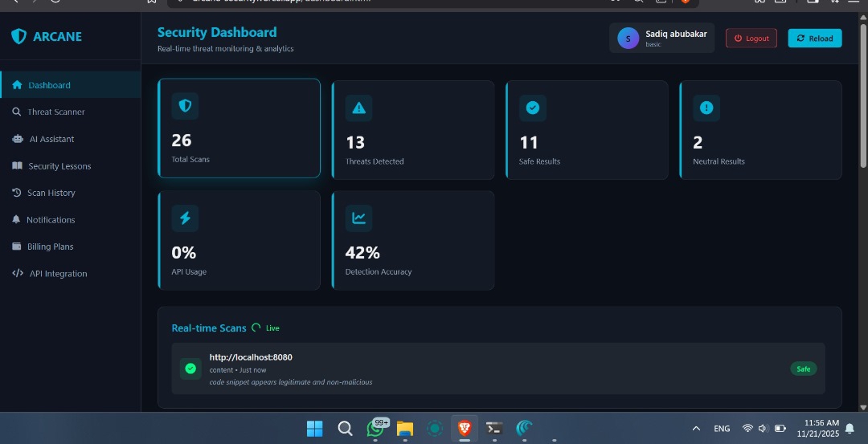Click the API Usage value 0%

(184, 253)
